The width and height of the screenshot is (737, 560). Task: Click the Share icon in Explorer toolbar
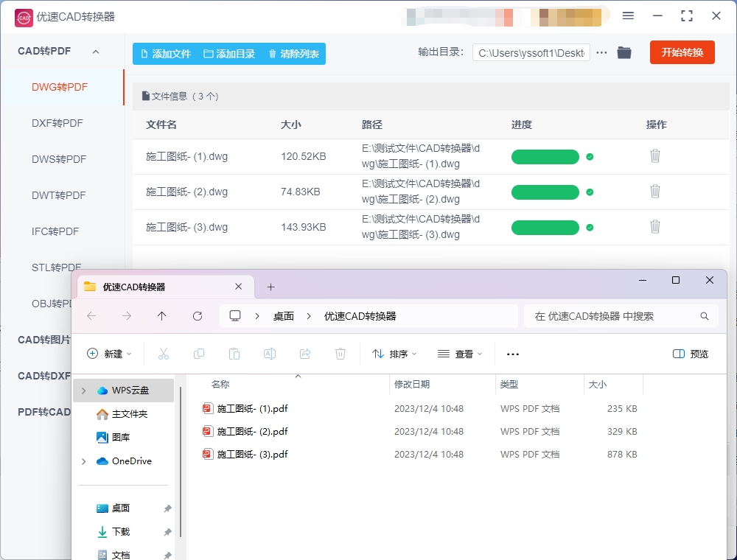pyautogui.click(x=305, y=354)
